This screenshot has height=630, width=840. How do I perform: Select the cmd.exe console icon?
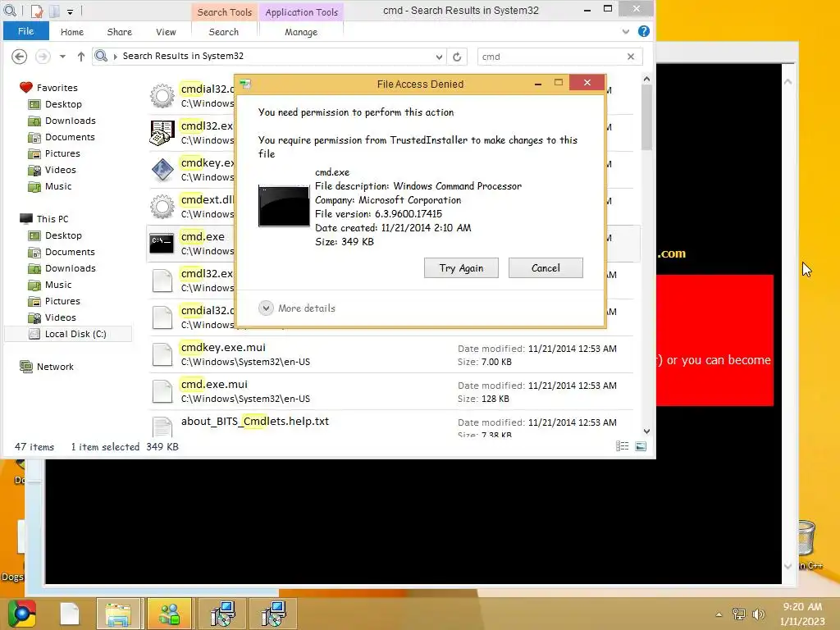pos(162,243)
